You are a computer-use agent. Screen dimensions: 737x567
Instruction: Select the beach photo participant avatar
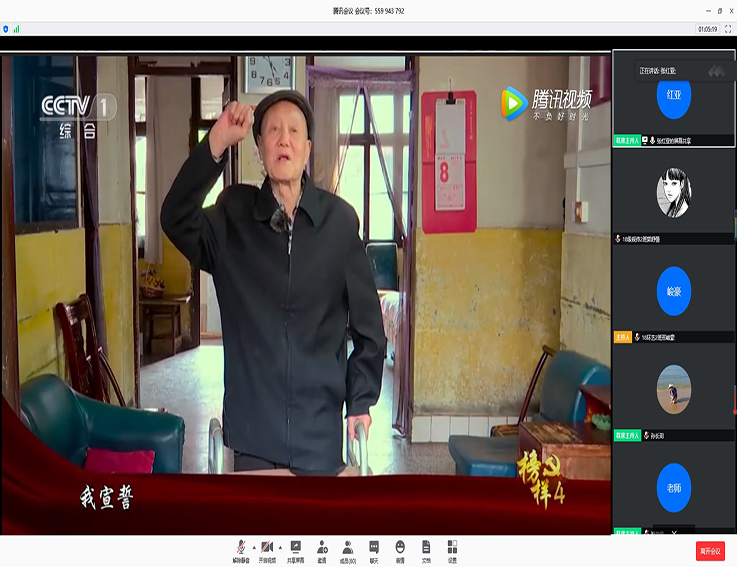click(x=674, y=389)
